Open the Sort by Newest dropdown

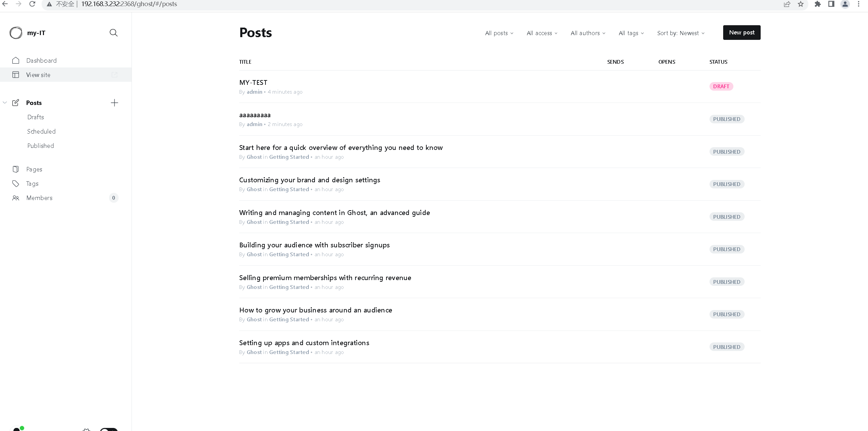(681, 33)
